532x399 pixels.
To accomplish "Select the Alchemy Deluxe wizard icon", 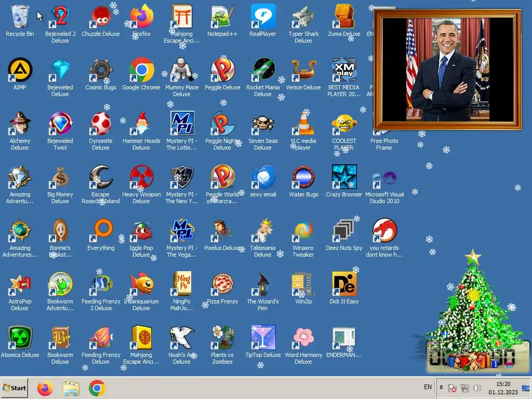I will coord(20,123).
